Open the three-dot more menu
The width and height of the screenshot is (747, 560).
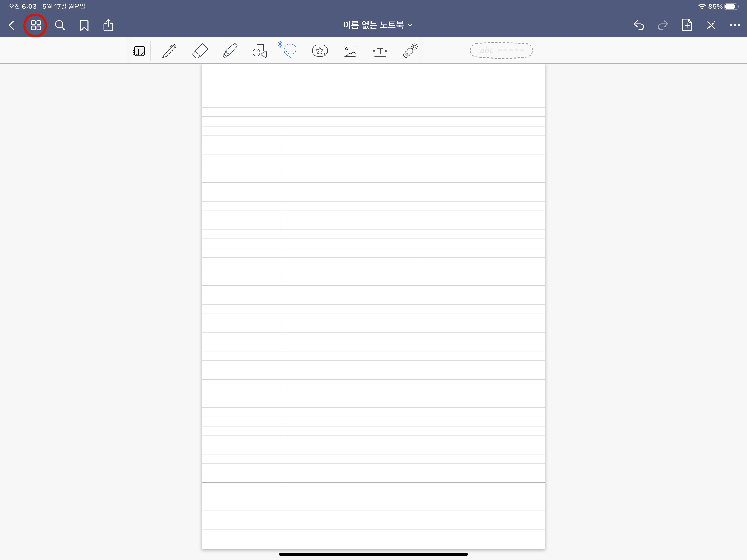point(735,25)
